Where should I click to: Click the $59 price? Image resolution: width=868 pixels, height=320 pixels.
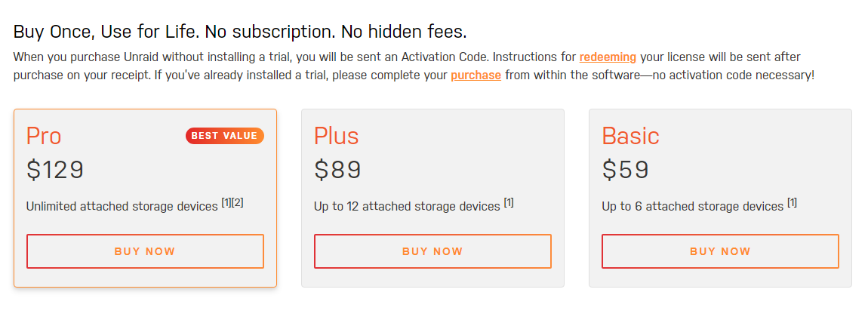click(625, 170)
